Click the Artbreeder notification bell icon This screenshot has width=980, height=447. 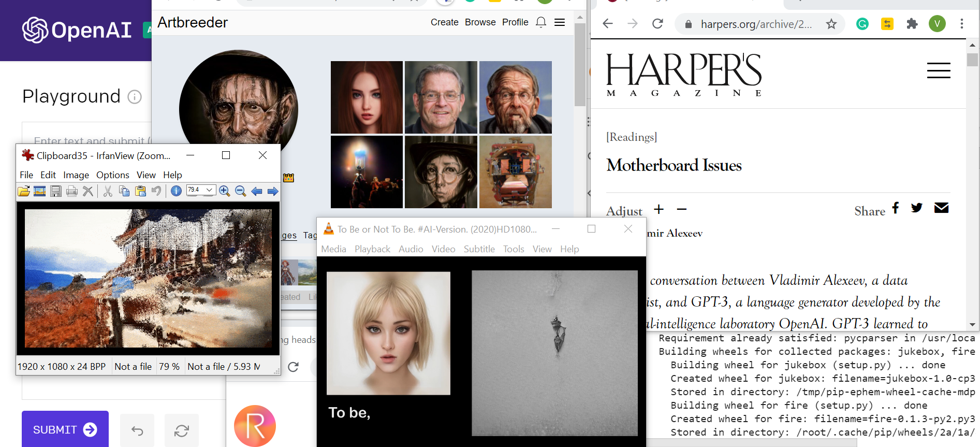541,22
